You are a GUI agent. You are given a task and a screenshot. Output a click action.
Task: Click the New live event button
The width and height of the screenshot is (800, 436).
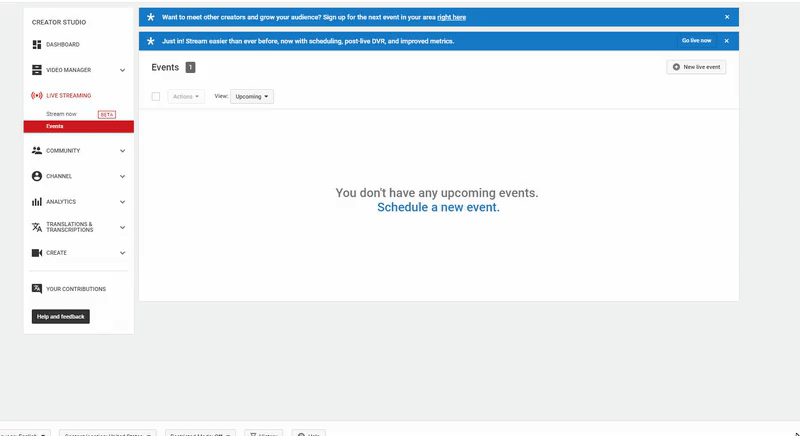(696, 67)
